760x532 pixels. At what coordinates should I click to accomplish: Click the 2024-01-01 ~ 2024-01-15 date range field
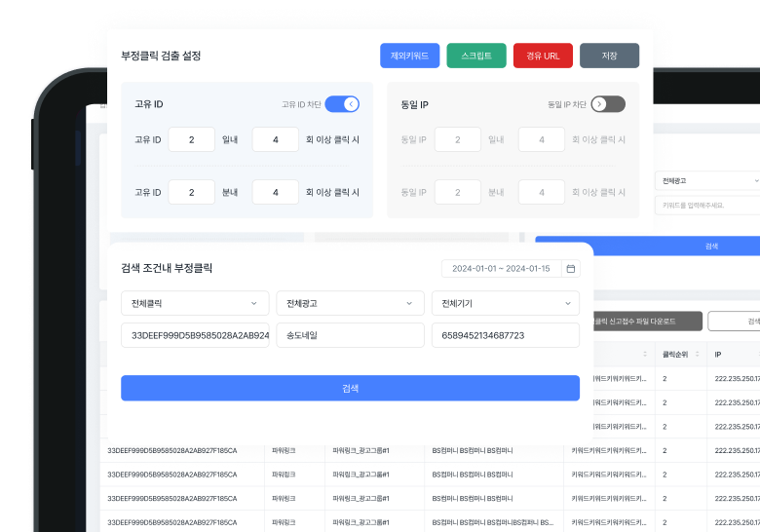click(x=501, y=269)
